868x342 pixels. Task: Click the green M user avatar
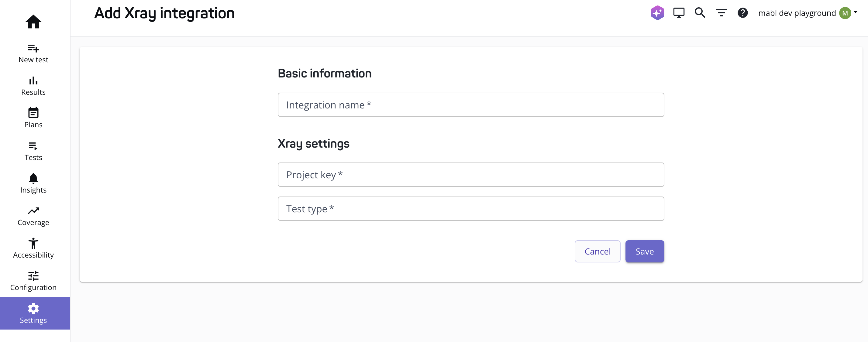845,13
